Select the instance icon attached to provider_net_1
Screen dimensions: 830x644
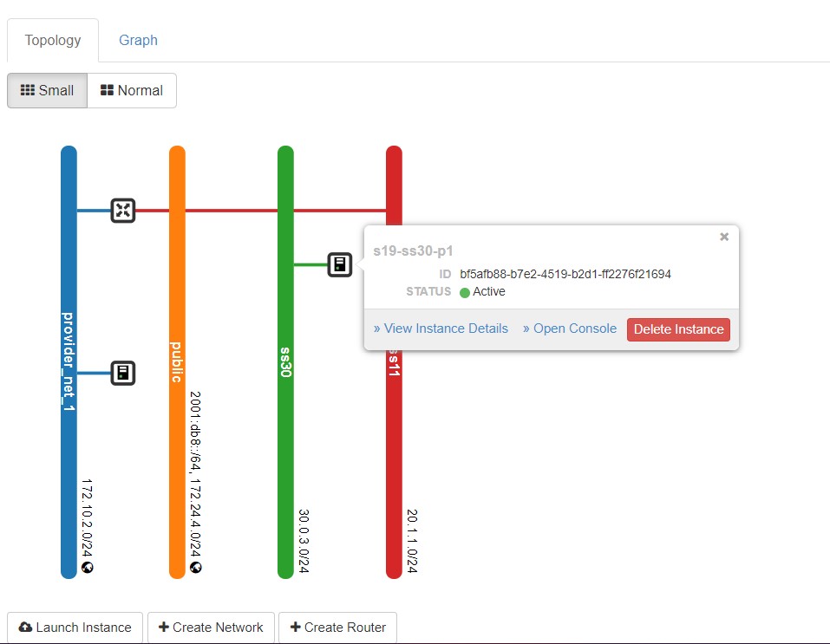(123, 373)
